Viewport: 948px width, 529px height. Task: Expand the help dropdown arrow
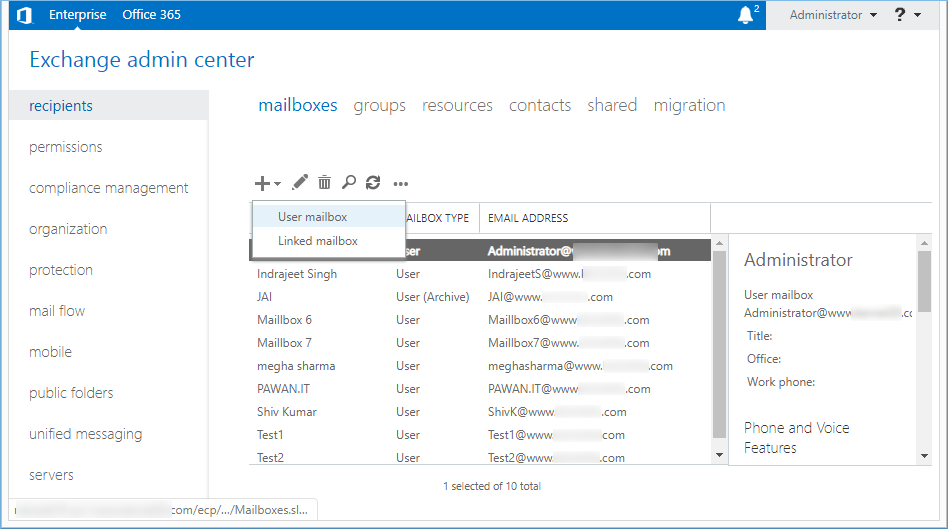[x=918, y=15]
